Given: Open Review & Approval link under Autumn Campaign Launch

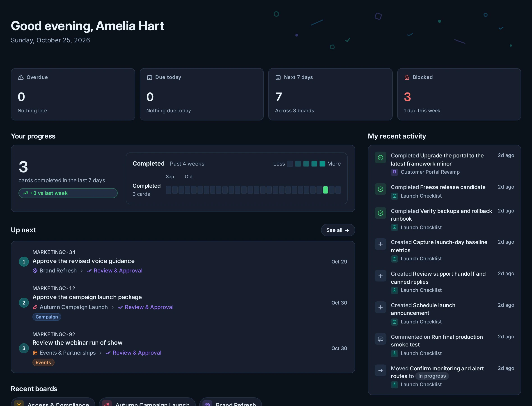Looking at the screenshot, I should click(x=146, y=307).
